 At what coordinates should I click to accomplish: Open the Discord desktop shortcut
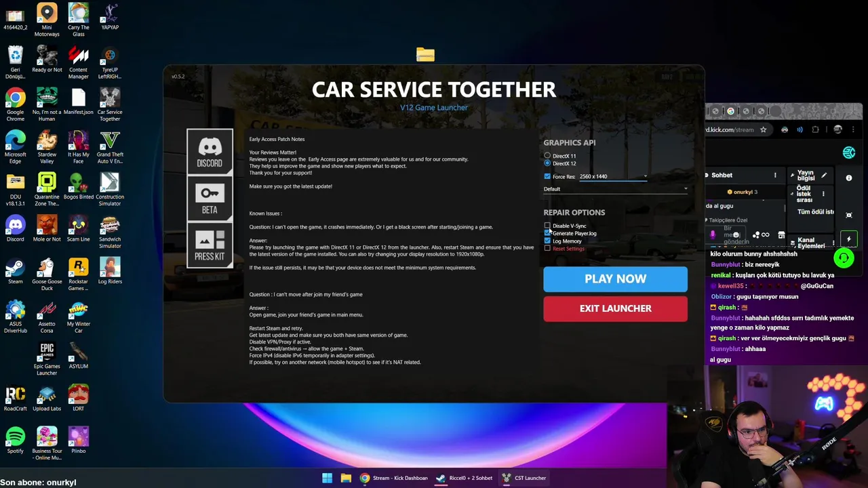point(16,228)
